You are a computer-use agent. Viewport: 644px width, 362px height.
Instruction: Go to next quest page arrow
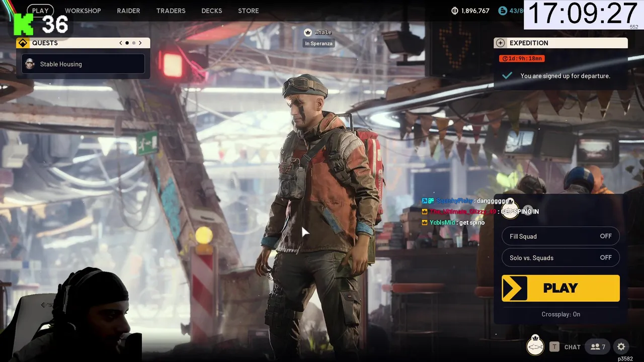coord(140,43)
